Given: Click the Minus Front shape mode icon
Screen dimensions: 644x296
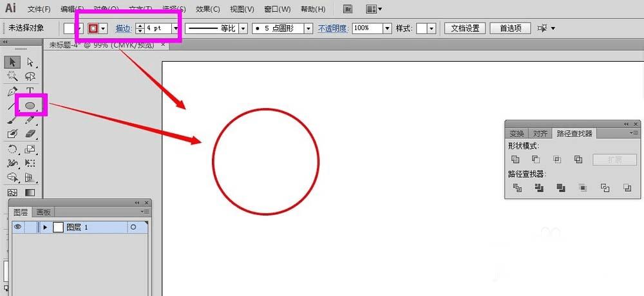Looking at the screenshot, I should [x=536, y=160].
